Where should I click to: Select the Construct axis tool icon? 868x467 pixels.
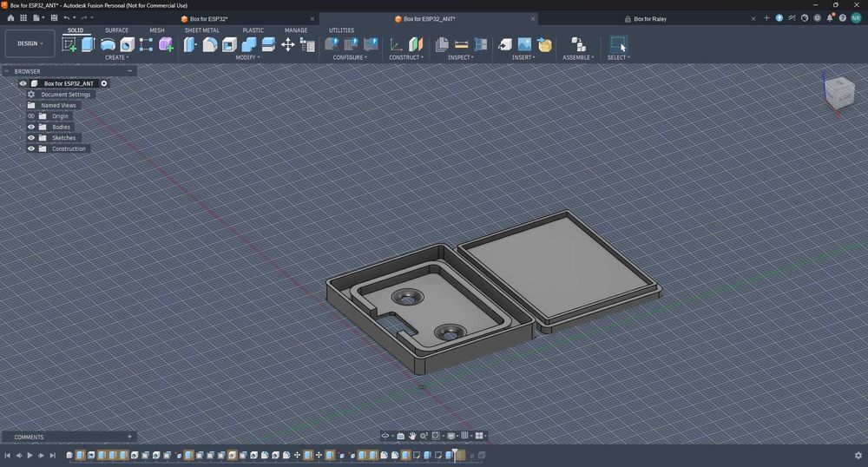[x=396, y=45]
